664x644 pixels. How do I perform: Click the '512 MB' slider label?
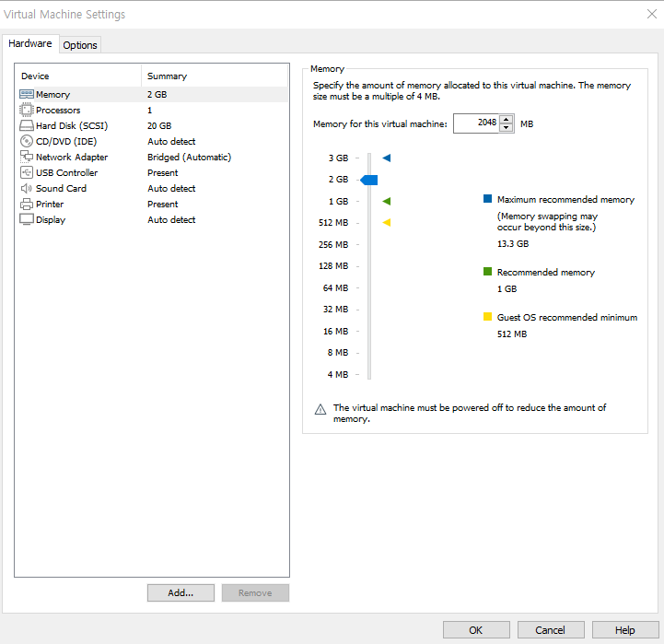[333, 222]
